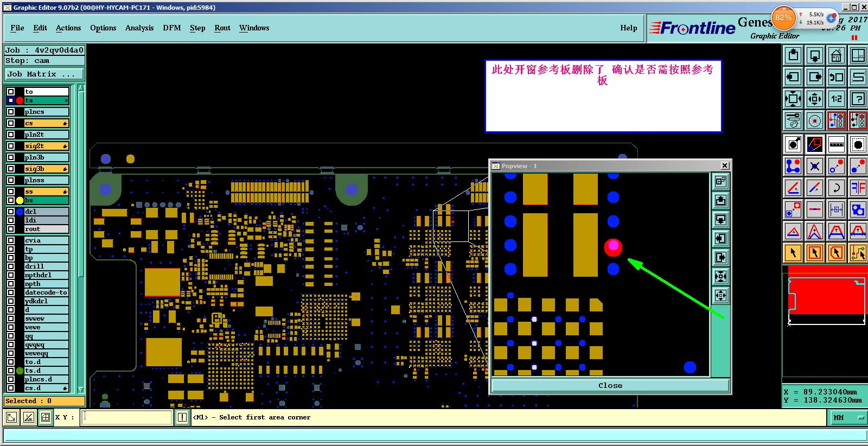Click Close button in Popview window
Viewport: 868px width, 446px height.
610,385
